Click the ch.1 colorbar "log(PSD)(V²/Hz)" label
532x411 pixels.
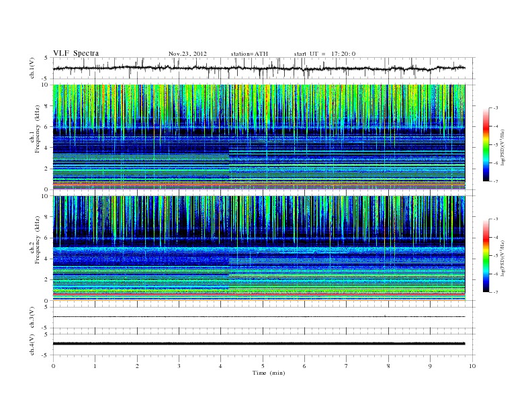point(503,147)
